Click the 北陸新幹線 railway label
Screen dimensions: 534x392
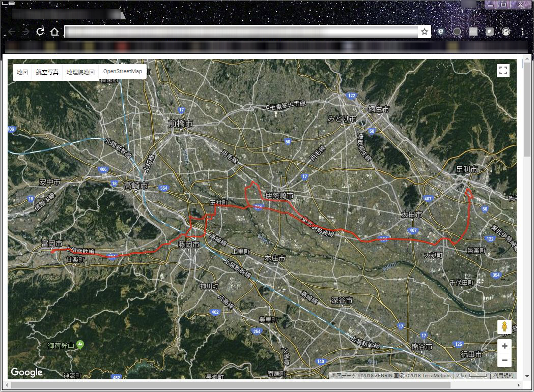(118, 148)
